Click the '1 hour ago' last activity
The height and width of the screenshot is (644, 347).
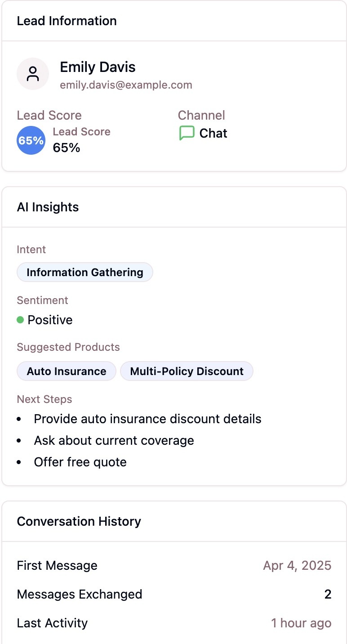(301, 623)
